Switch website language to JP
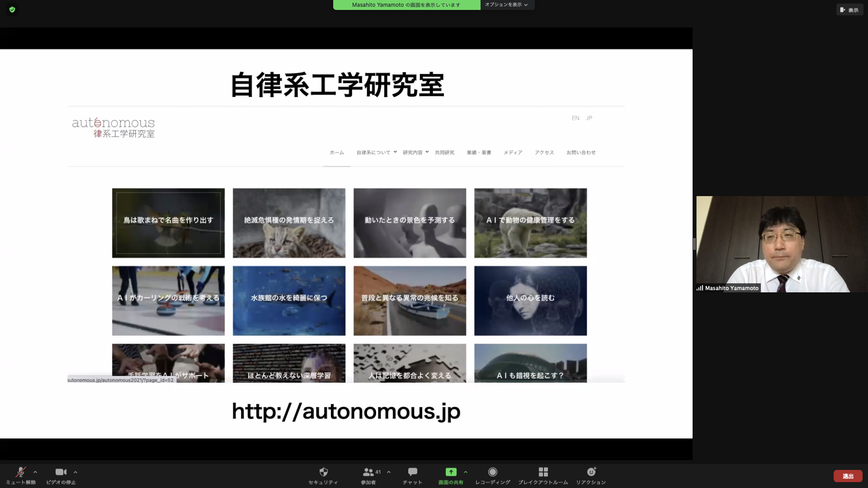The width and height of the screenshot is (868, 488). pos(589,118)
